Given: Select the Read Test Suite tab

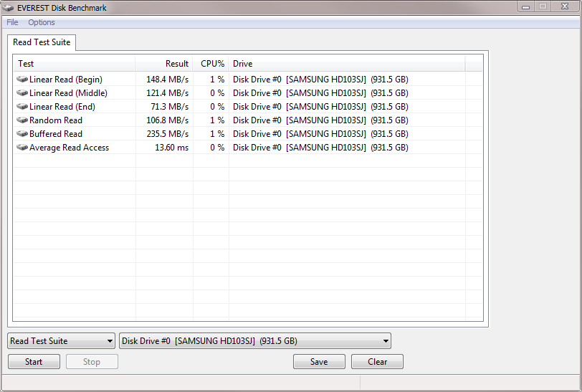Looking at the screenshot, I should click(x=42, y=42).
